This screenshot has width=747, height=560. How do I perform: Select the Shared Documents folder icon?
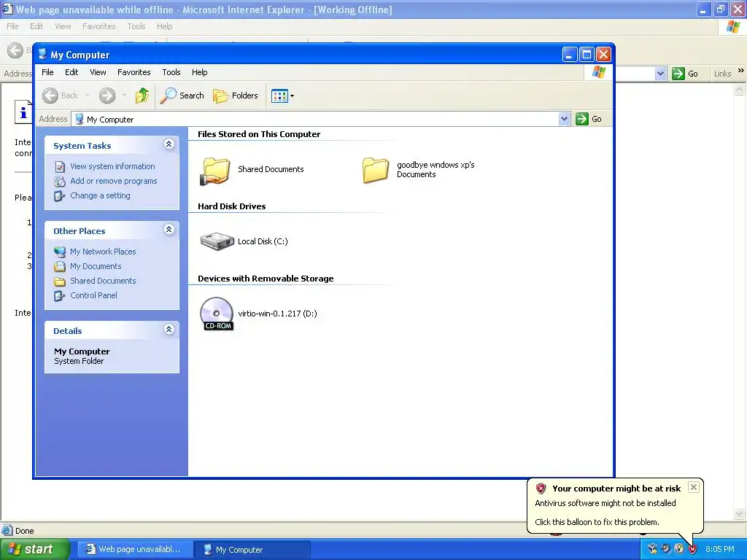(216, 171)
